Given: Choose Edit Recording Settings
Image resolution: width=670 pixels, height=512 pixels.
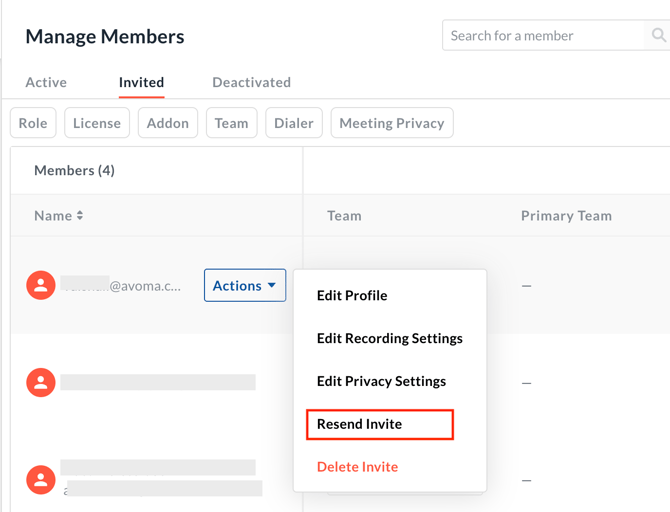Looking at the screenshot, I should (390, 338).
